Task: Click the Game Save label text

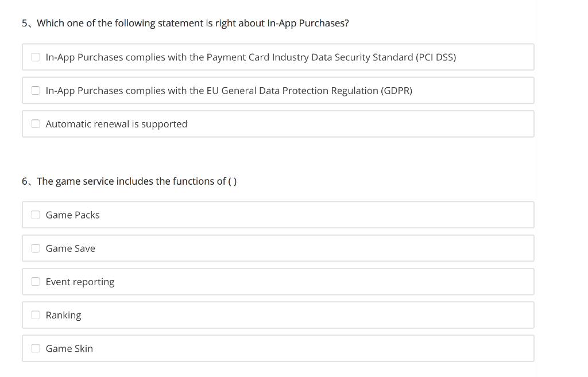Action: pyautogui.click(x=70, y=248)
